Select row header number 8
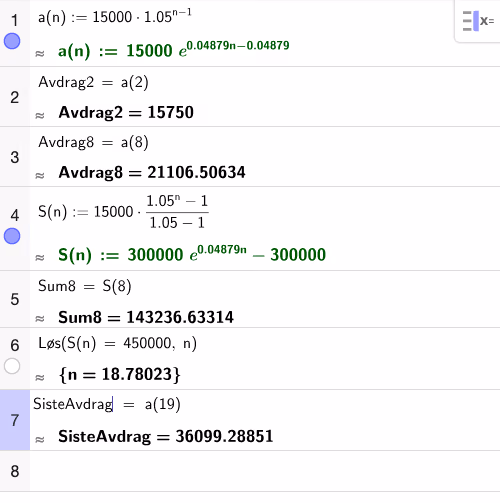The image size is (500, 503). [15, 471]
